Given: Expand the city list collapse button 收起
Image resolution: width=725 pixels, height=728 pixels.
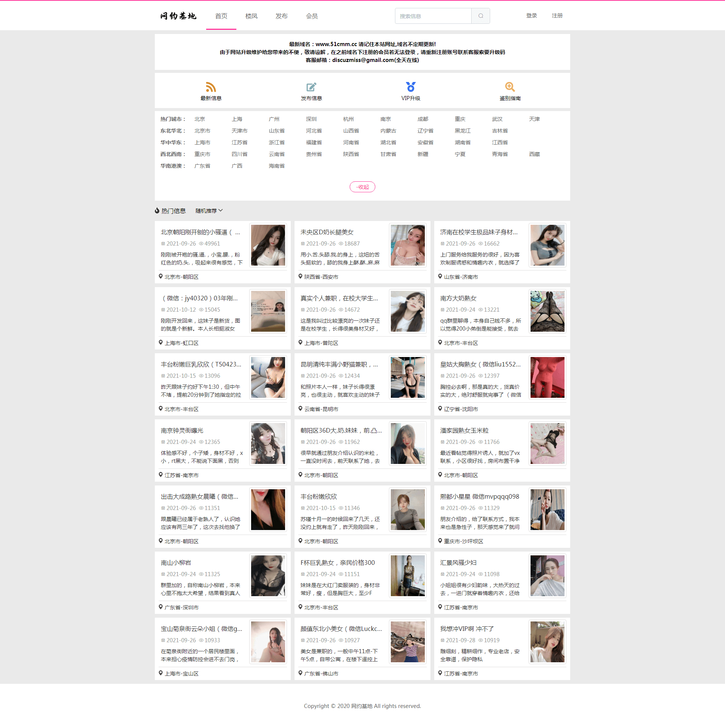Looking at the screenshot, I should pos(362,187).
